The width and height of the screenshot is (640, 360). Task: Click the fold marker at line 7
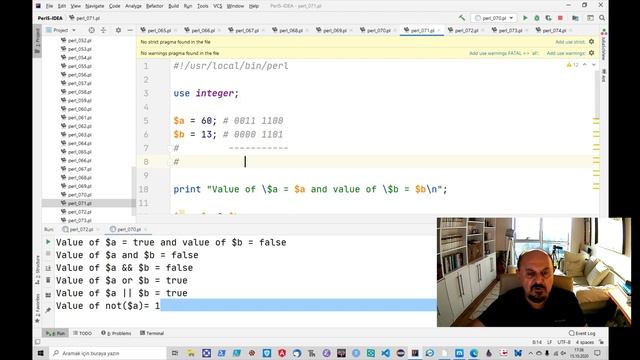[x=170, y=148]
